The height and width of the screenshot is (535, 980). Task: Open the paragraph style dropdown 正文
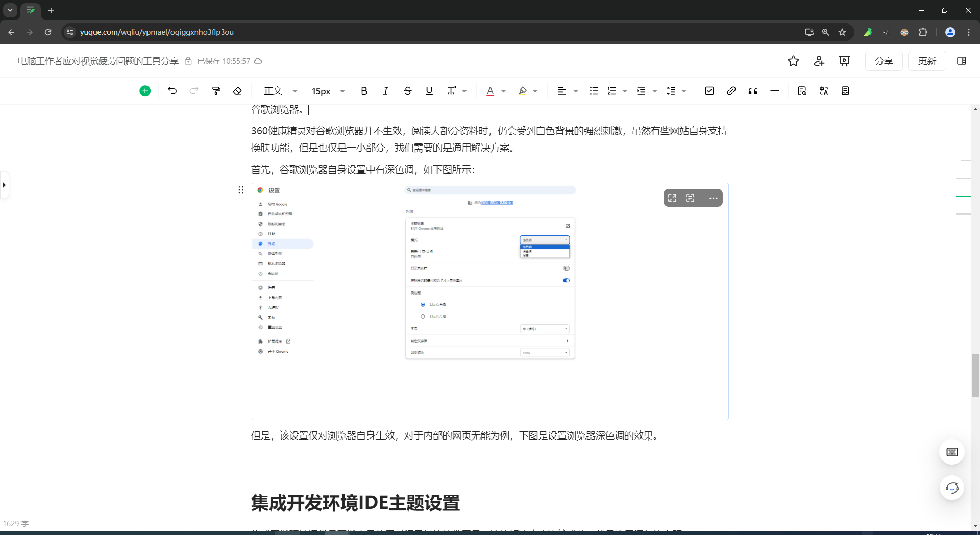[280, 91]
